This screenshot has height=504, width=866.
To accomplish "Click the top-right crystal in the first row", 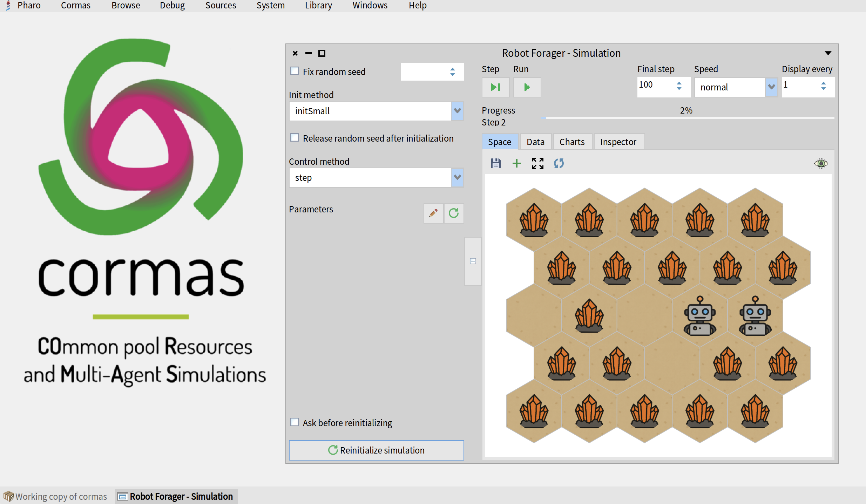I will click(x=755, y=220).
